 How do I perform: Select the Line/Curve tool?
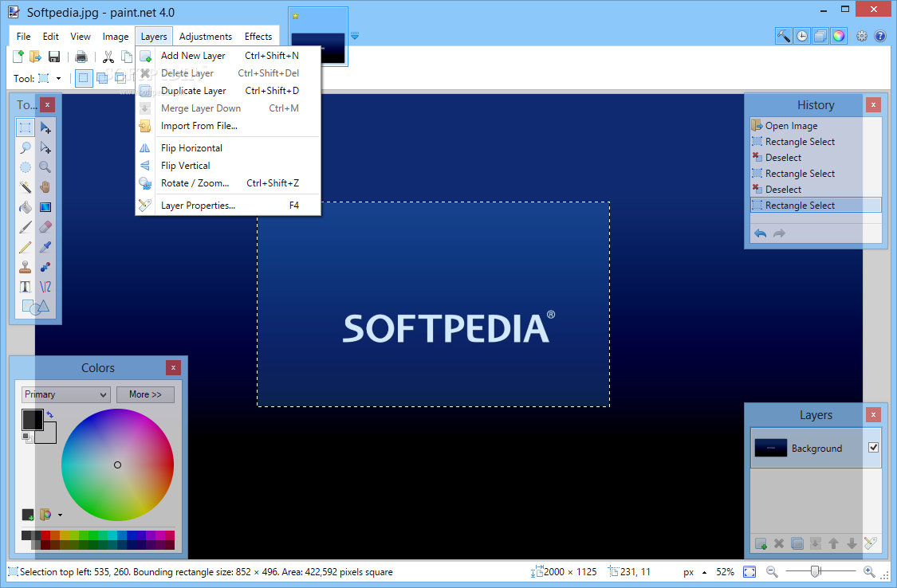click(x=45, y=287)
